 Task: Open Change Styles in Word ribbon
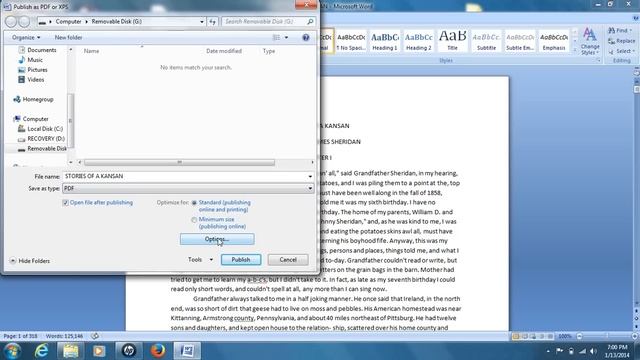tap(590, 41)
